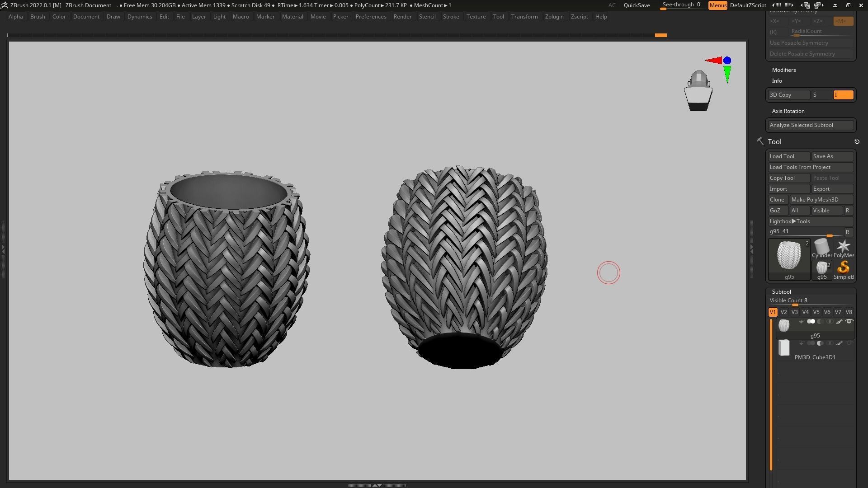Click the See-through slider
The image size is (868, 488).
[x=681, y=5]
